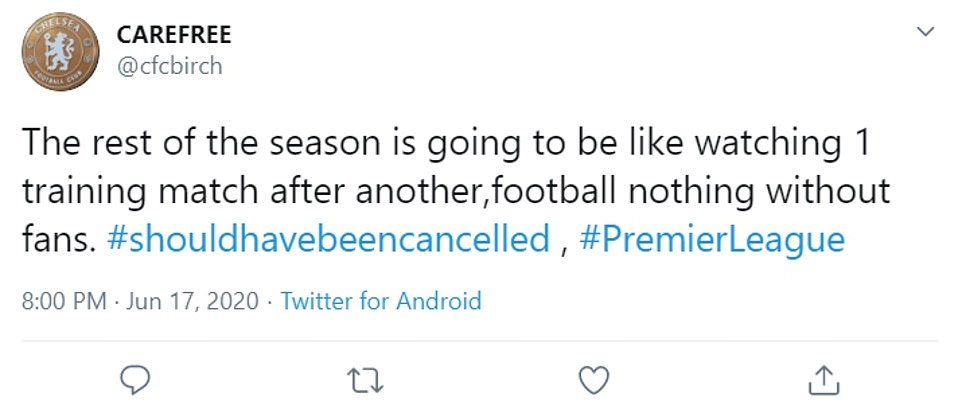Open the #PremierLeague hashtag
This screenshot has width=962, height=417.
712,239
